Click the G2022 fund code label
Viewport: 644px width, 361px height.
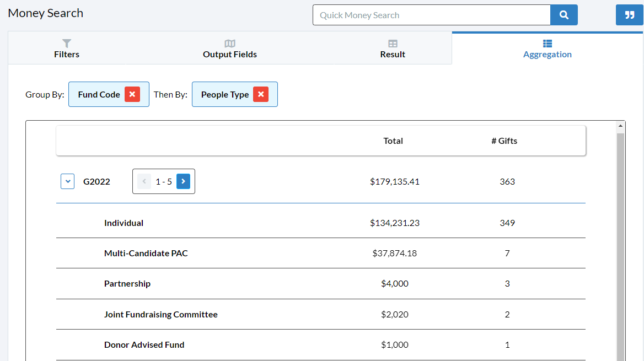point(96,181)
